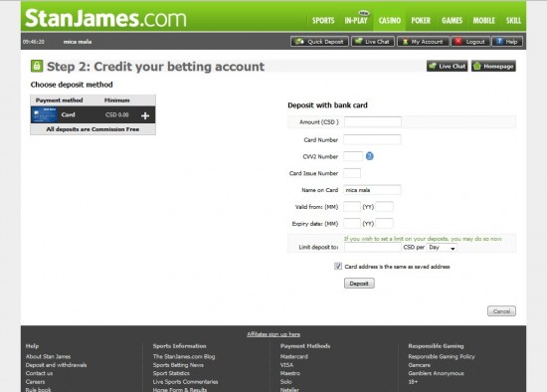
Task: Open Deposit and withdrawals footer link
Action: click(56, 365)
